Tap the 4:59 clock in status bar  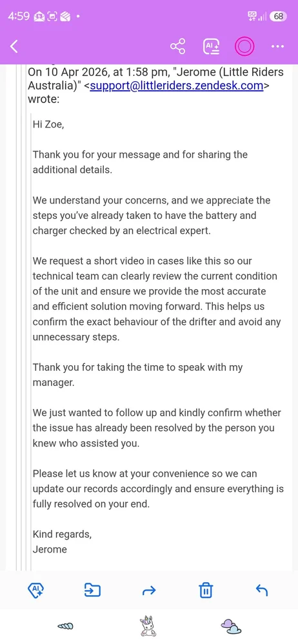click(x=19, y=17)
